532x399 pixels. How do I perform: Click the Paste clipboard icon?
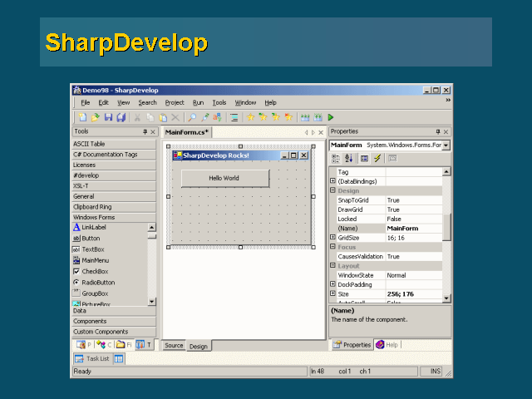coord(163,117)
